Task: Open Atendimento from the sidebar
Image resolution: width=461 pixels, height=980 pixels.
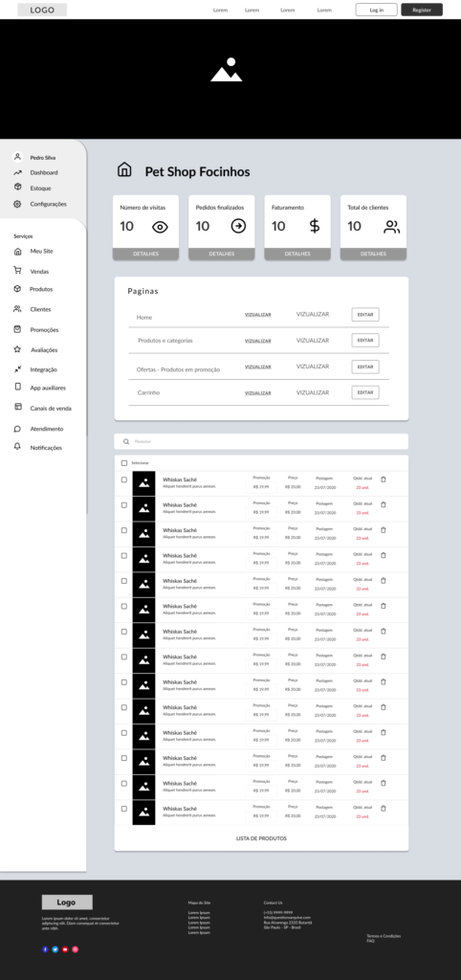Action: (x=47, y=429)
